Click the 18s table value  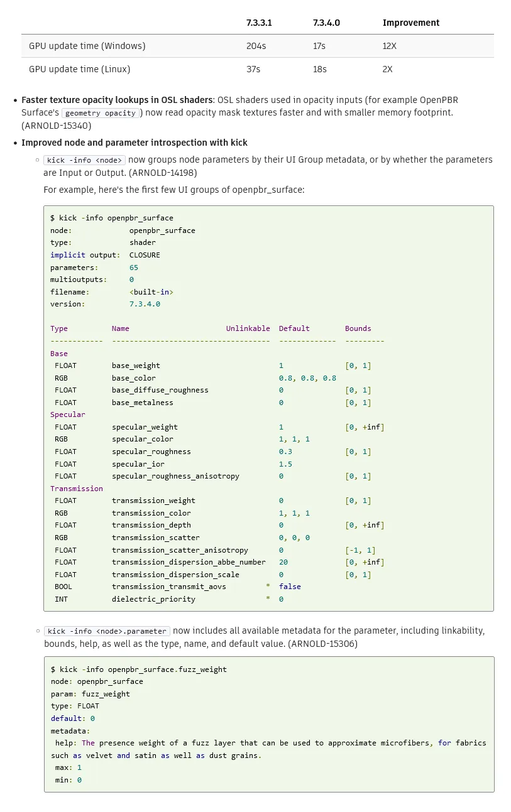coord(320,69)
